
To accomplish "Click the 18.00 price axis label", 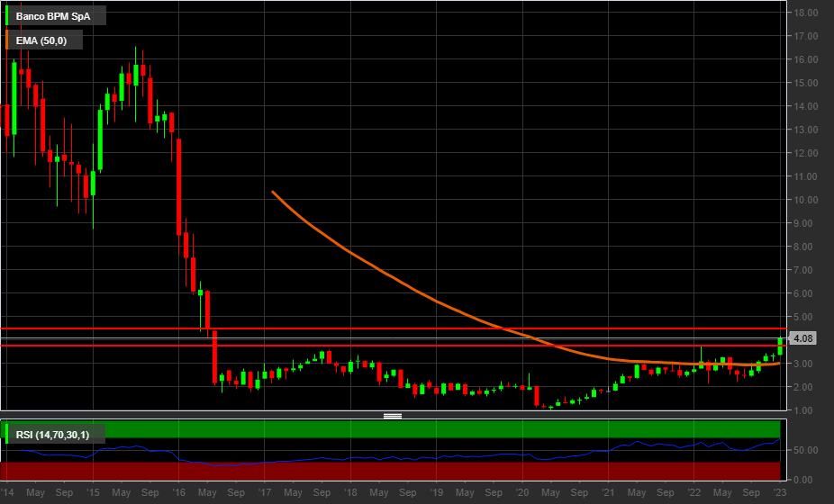I will tap(805, 13).
